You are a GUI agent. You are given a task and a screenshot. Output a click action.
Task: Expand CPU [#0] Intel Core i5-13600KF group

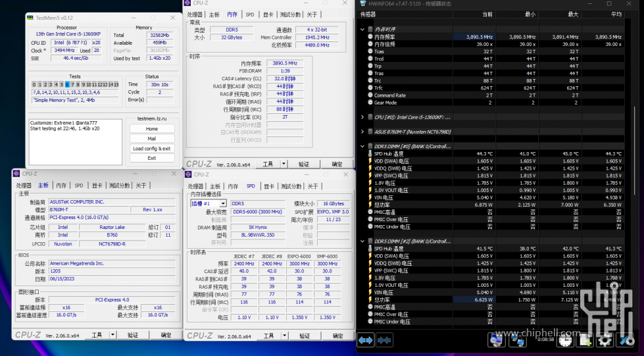(x=362, y=117)
